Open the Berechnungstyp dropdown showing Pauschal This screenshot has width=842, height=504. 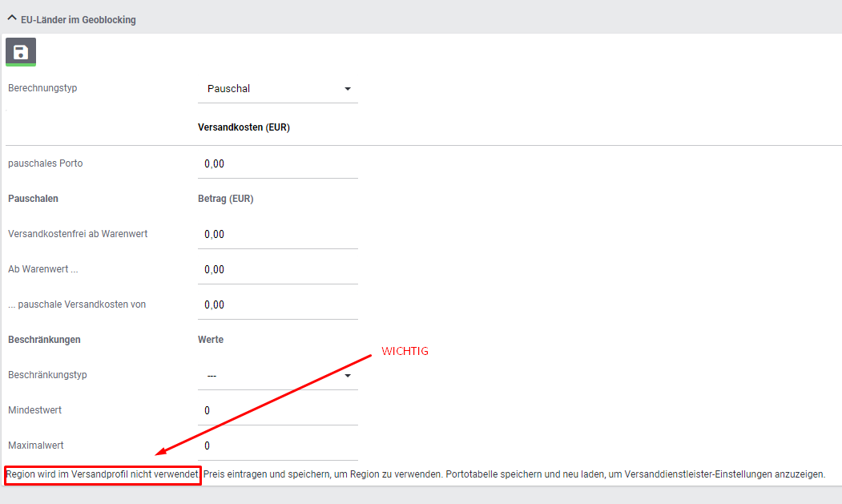277,89
